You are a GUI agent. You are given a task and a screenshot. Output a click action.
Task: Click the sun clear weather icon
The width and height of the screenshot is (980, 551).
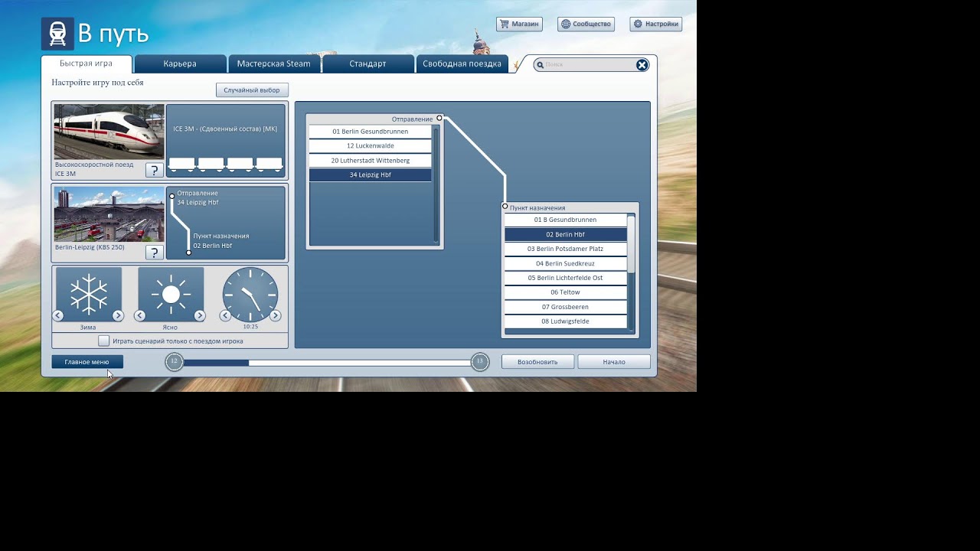click(x=171, y=295)
